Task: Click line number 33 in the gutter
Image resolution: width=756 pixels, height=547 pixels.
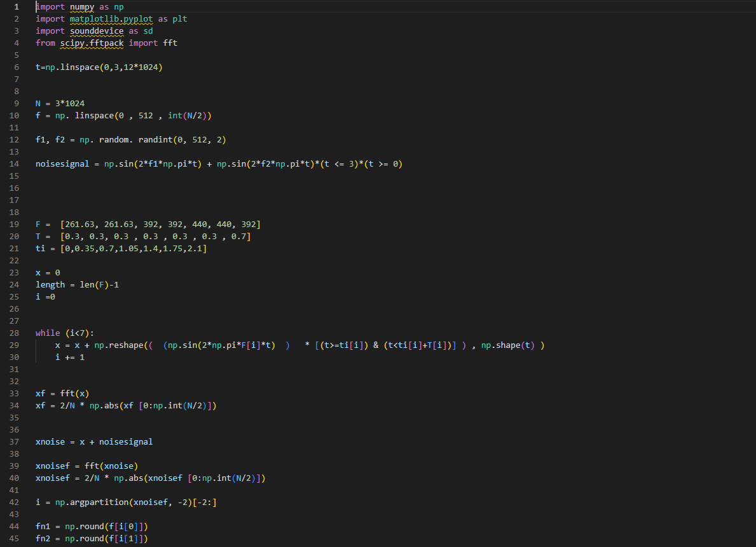Action: pyautogui.click(x=14, y=393)
